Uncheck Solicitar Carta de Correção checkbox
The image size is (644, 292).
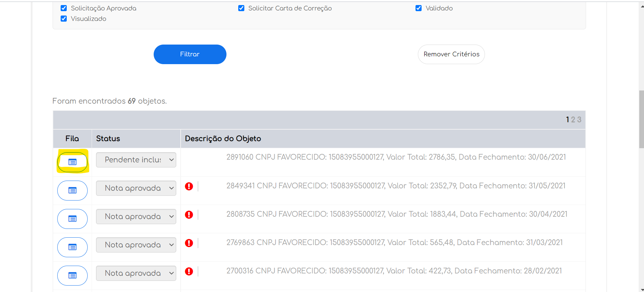(241, 8)
